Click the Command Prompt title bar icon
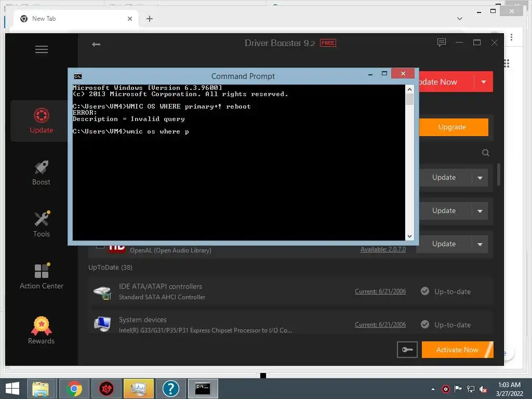532x399 pixels. pos(78,76)
